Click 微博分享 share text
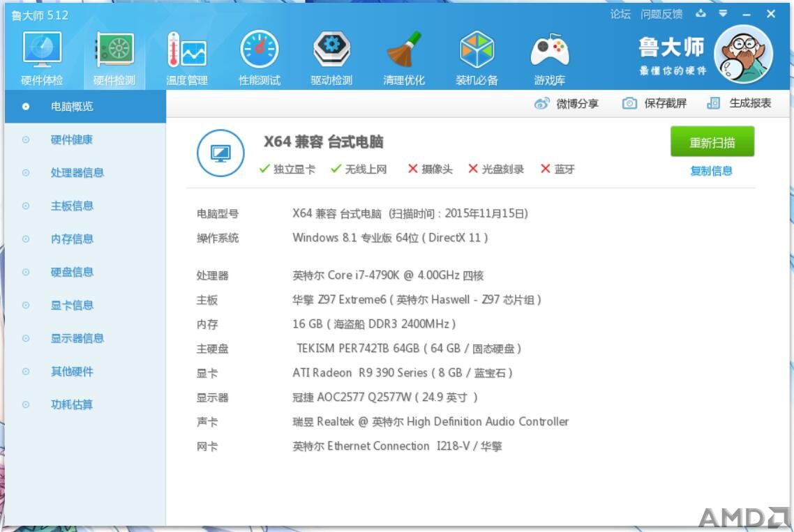The image size is (794, 532). click(577, 104)
